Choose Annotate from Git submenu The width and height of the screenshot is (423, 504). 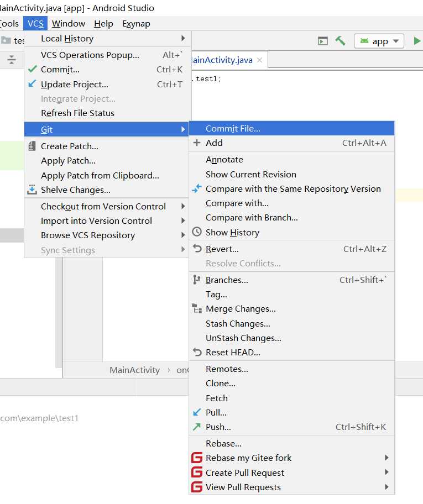click(291, 159)
